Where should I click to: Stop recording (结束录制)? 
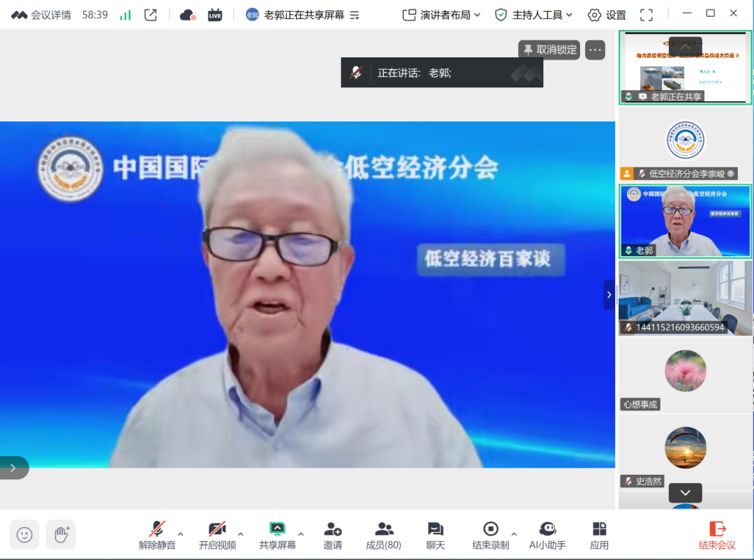point(490,535)
